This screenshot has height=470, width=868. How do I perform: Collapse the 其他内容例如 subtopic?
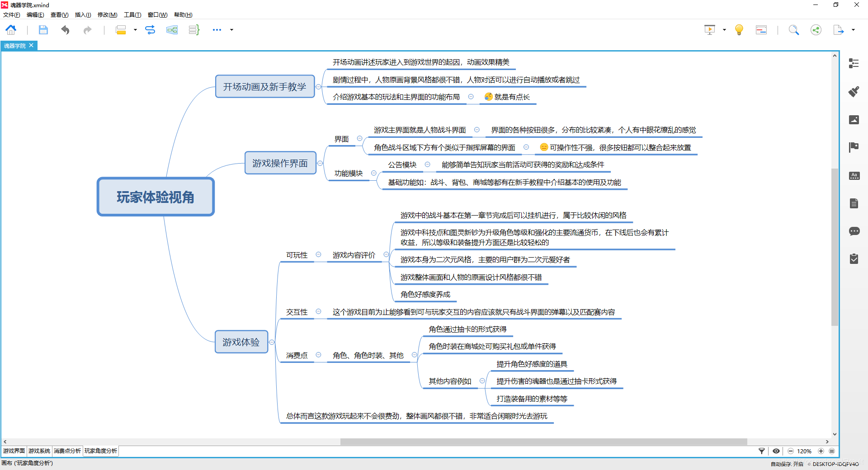tap(482, 381)
